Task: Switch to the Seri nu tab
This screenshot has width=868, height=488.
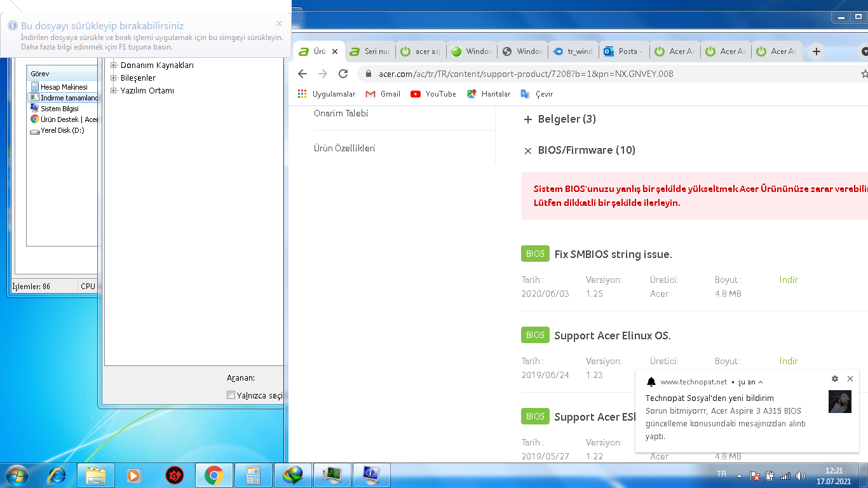Action: pyautogui.click(x=370, y=51)
